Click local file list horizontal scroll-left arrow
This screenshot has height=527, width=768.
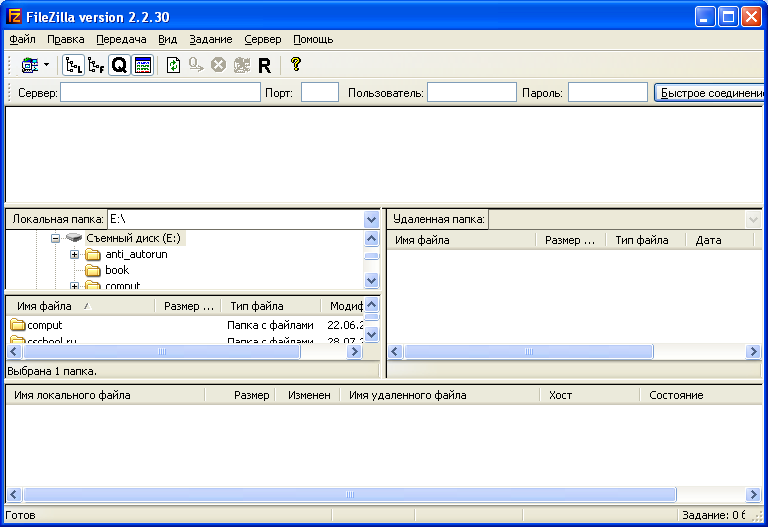tap(14, 352)
